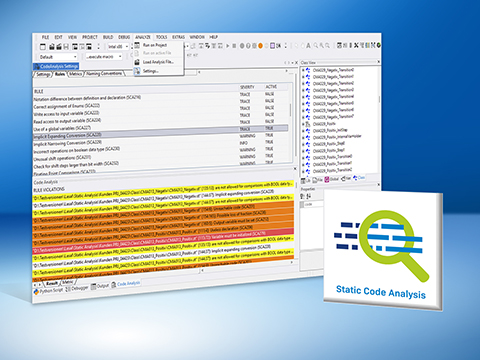Click the ACTIVE column header

point(271,87)
